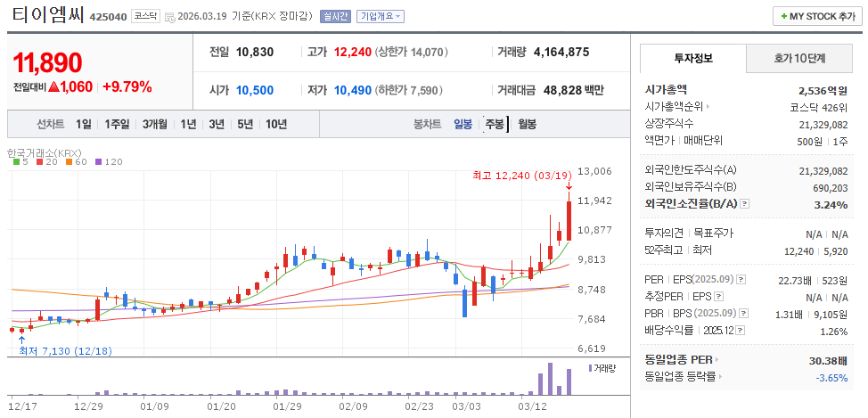This screenshot has height=418, width=868.
Task: Click the 투자의견 label
Action: pos(664,234)
